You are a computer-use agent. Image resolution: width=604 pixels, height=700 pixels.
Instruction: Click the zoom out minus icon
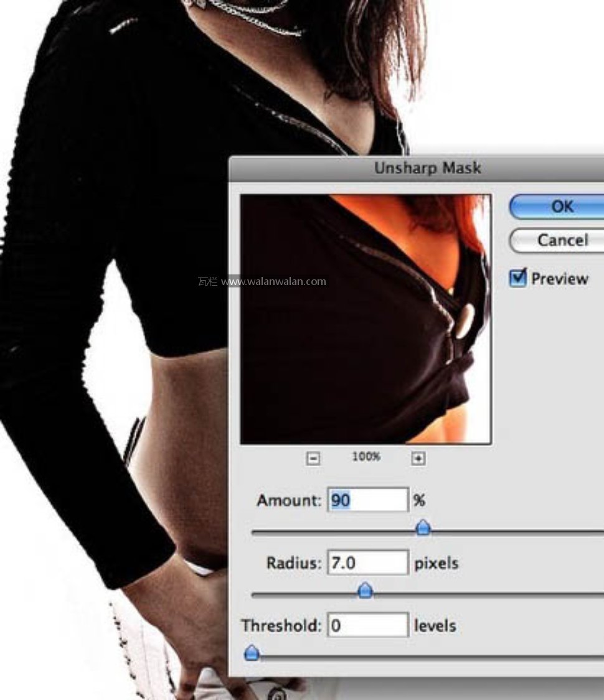(x=314, y=459)
